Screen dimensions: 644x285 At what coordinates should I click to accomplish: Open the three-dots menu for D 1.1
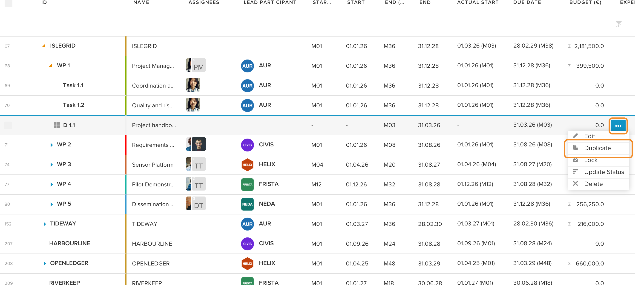[x=618, y=126]
